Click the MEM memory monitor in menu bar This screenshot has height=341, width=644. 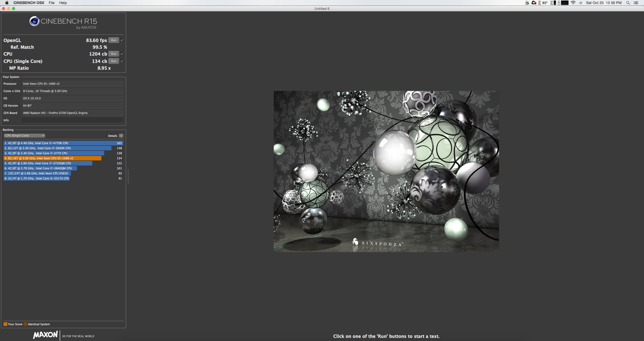553,3
